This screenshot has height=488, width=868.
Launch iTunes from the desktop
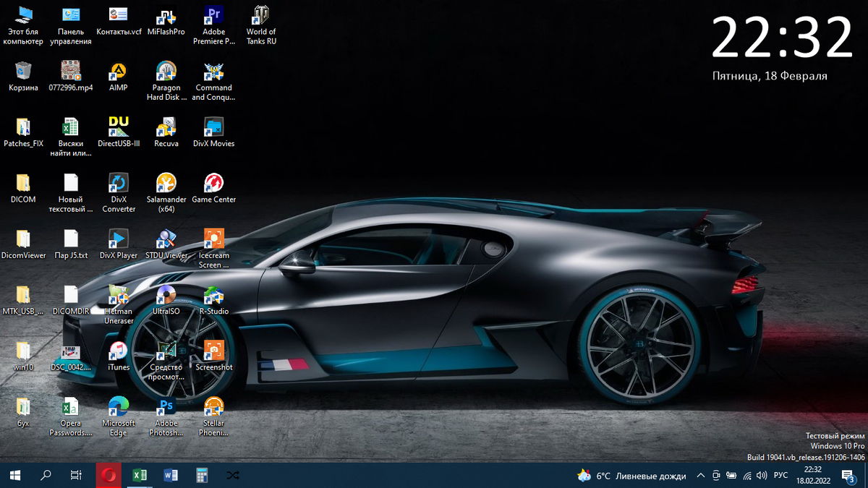click(x=119, y=355)
